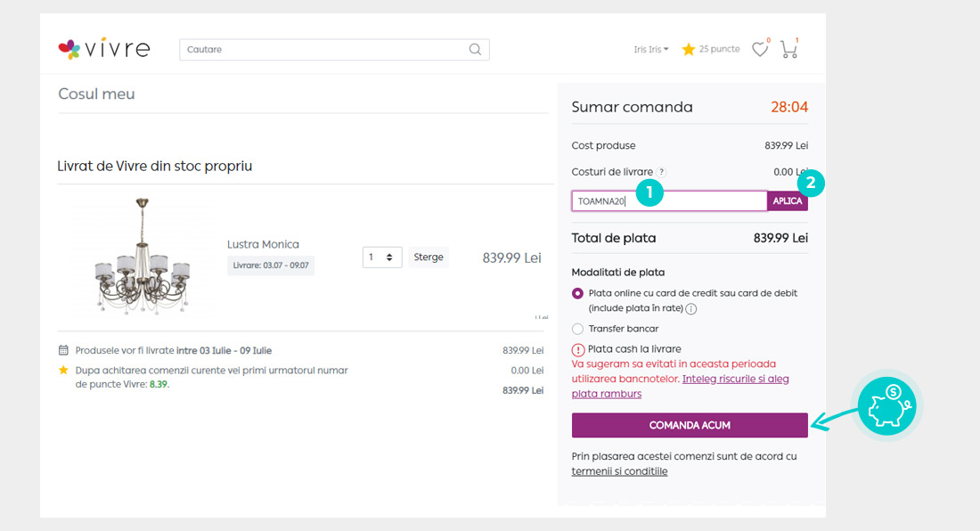Click the card payment info icon
This screenshot has height=531, width=980.
(x=691, y=309)
